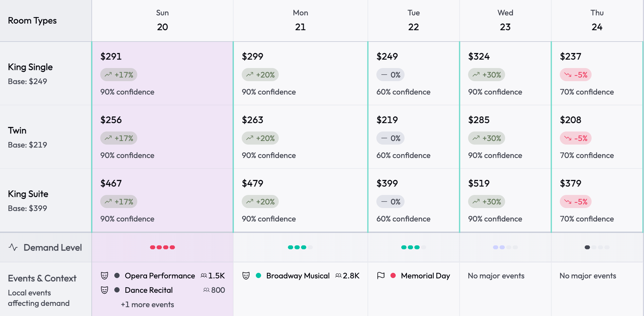Image resolution: width=644 pixels, height=316 pixels.
Task: Click the theater mask icon beside Opera Performance
Action: (104, 276)
